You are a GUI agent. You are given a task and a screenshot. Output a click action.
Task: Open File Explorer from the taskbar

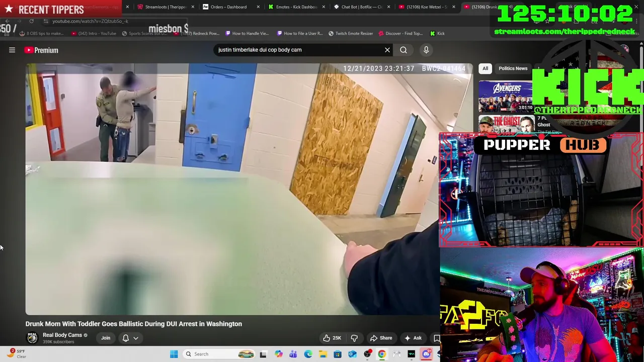(323, 354)
